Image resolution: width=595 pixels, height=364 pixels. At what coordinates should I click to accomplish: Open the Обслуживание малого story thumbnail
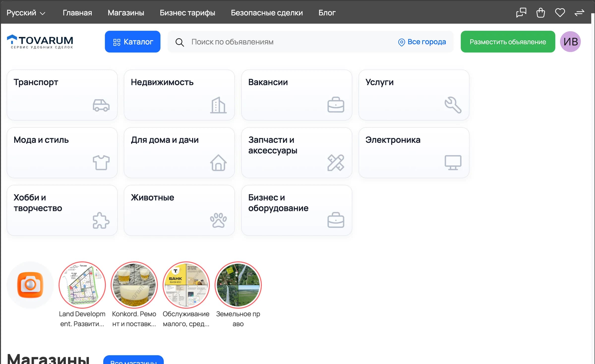186,285
